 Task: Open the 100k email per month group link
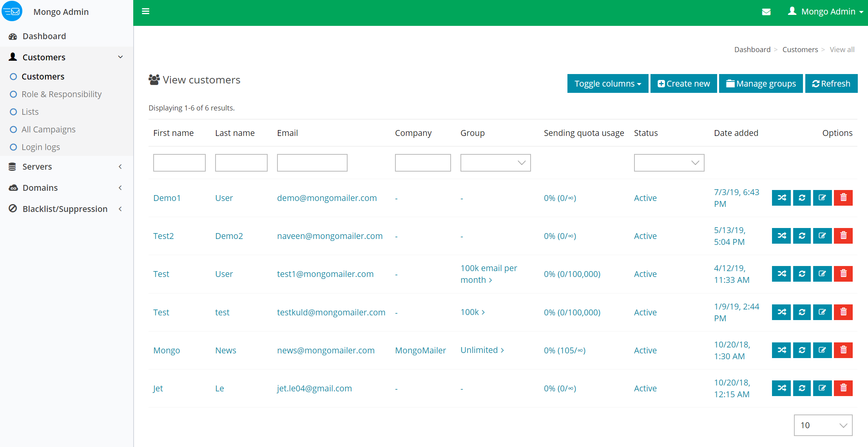coord(489,274)
